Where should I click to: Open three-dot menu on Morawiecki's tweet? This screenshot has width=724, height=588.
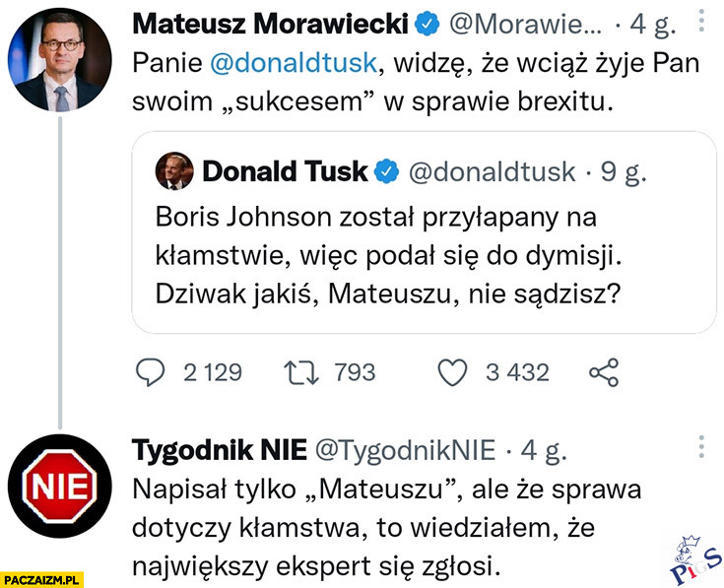pyautogui.click(x=699, y=22)
